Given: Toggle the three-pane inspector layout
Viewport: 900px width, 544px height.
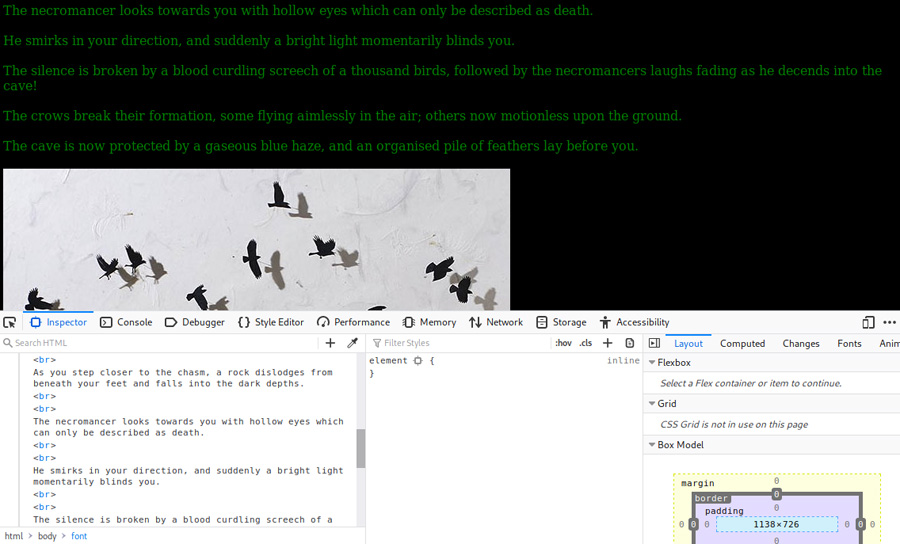Looking at the screenshot, I should pyautogui.click(x=654, y=343).
